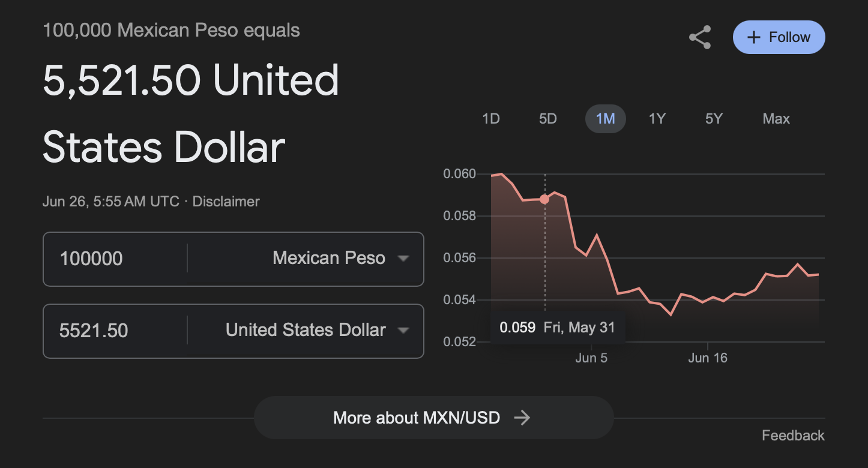The height and width of the screenshot is (468, 868).
Task: Select the 1D time range tab
Action: pyautogui.click(x=491, y=119)
